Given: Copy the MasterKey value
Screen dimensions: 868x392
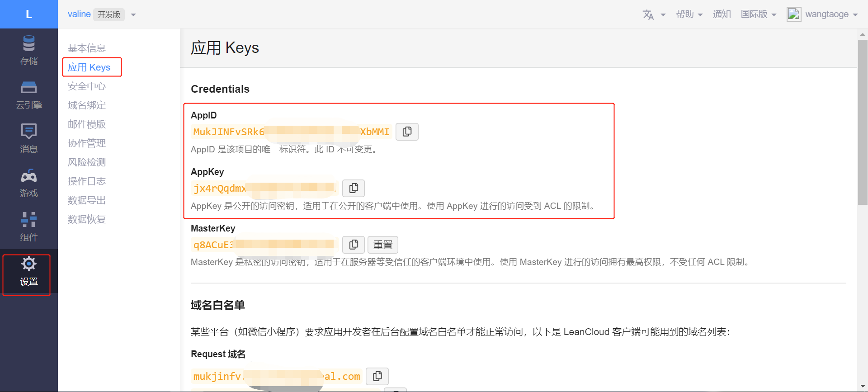Looking at the screenshot, I should tap(354, 245).
